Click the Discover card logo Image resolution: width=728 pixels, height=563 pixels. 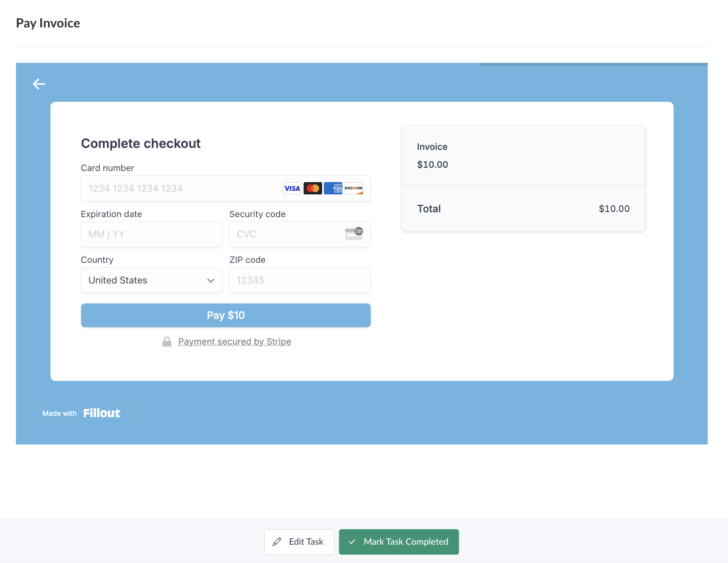(354, 188)
